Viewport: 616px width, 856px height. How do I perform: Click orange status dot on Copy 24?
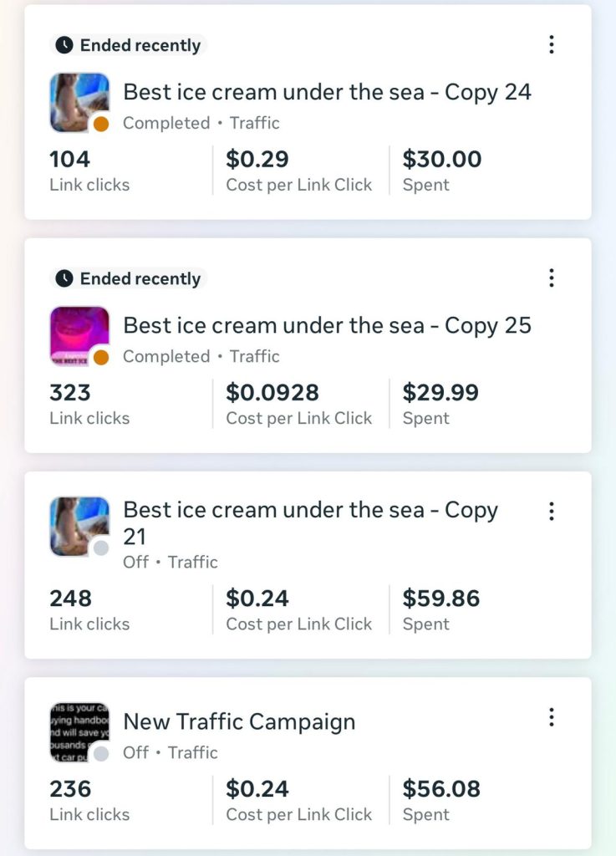pos(101,125)
